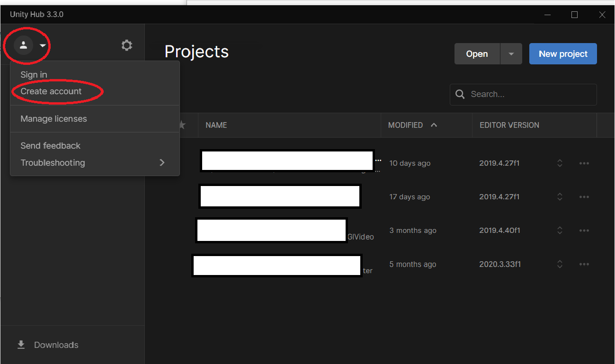Screen dimensions: 615x364
Task: Click the search magnifier icon
Action: [x=460, y=94]
